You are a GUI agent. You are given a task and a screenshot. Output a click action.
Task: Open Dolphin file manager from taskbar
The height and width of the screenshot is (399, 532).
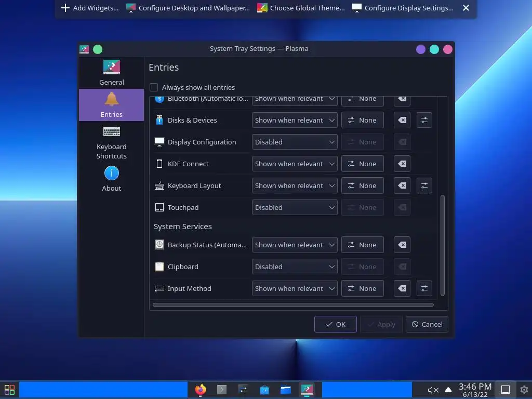tap(286, 390)
